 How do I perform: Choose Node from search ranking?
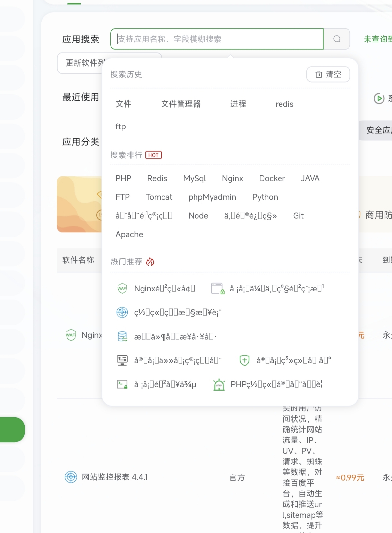[198, 216]
